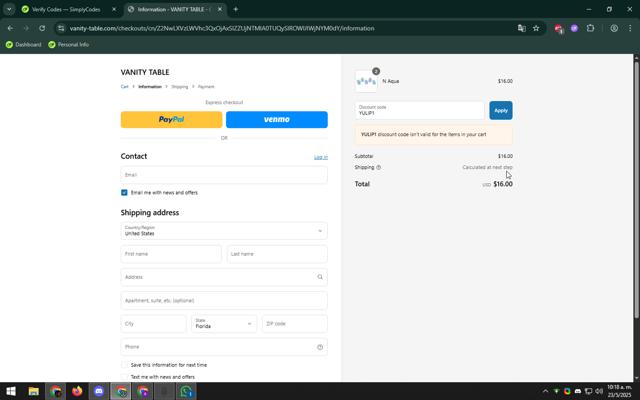Click the VANITY TABLE store title
The height and width of the screenshot is (400, 640).
pos(144,72)
